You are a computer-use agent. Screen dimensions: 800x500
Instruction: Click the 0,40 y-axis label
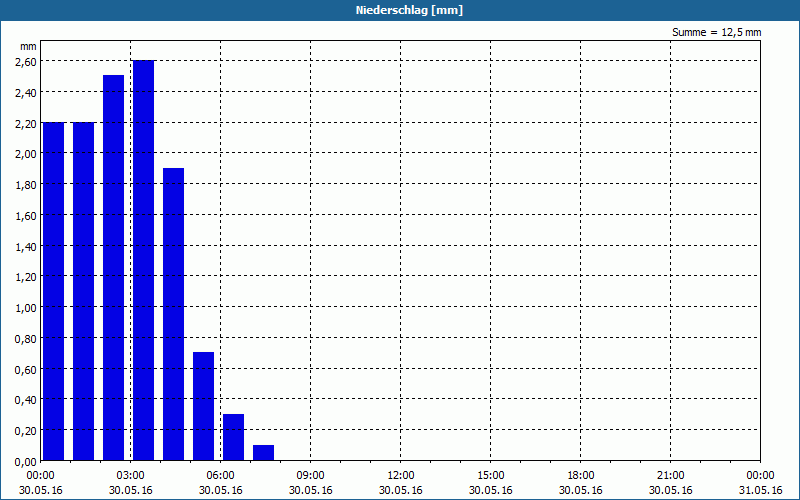(26, 400)
